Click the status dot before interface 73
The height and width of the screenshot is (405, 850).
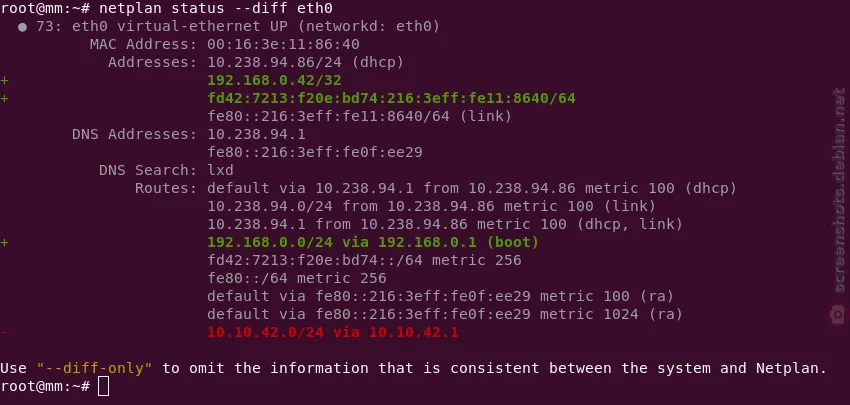click(21, 26)
